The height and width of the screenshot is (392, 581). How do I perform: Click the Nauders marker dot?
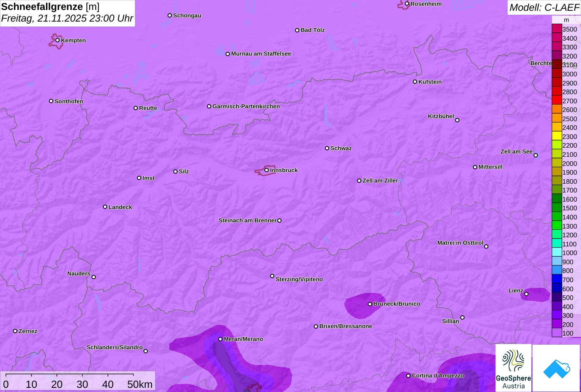pyautogui.click(x=93, y=277)
